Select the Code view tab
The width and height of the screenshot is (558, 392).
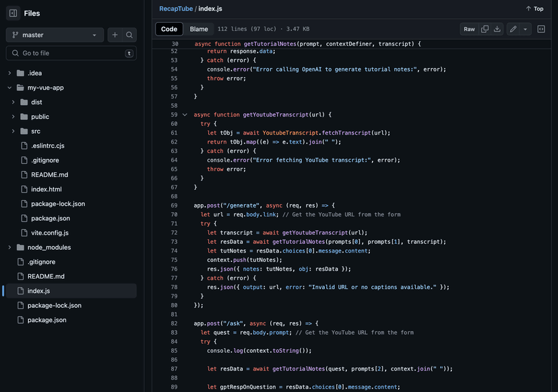coord(169,29)
